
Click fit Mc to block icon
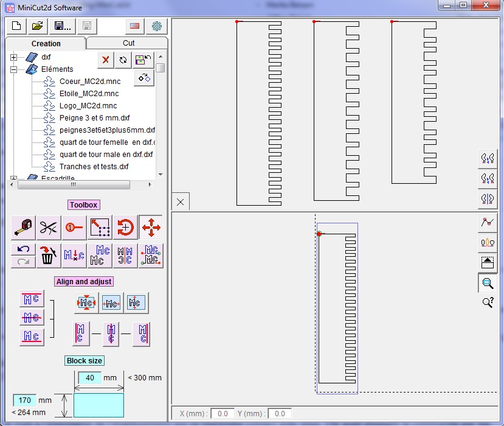(x=86, y=303)
